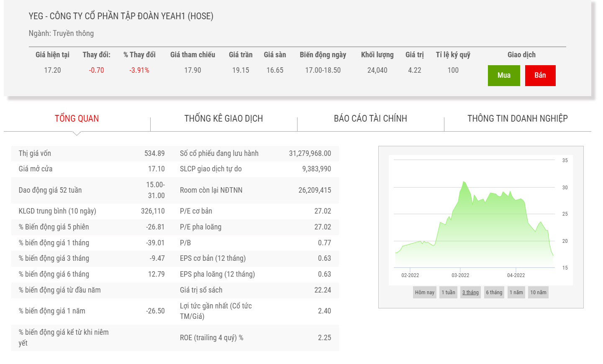Switch to THỐNG KÊ GIAO DỊCH tab
Image resolution: width=603 pixels, height=364 pixels.
[x=223, y=119]
